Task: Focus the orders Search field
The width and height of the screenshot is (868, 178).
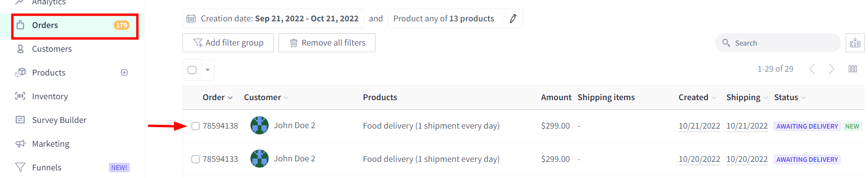Action: tap(778, 43)
